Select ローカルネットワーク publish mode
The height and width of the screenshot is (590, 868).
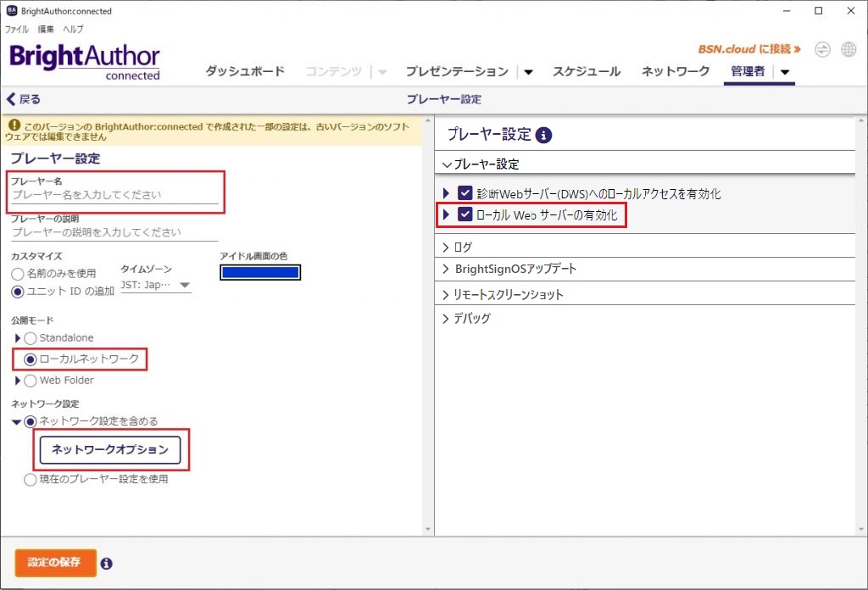(31, 359)
